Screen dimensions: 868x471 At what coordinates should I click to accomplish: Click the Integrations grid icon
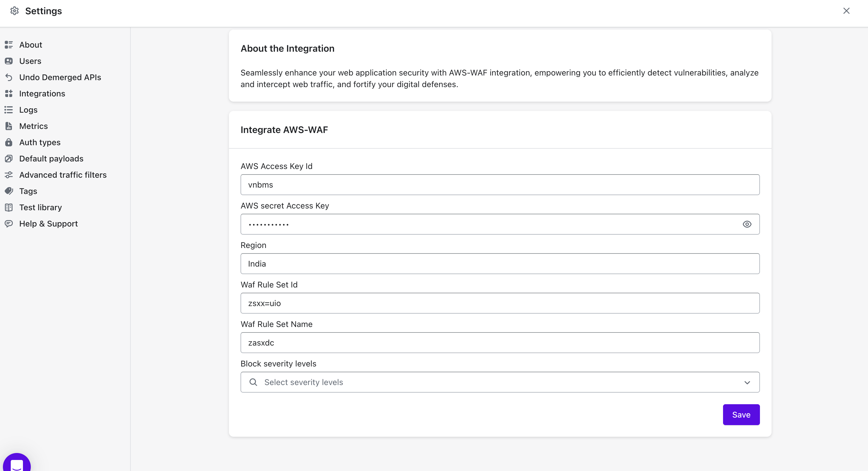tap(9, 93)
